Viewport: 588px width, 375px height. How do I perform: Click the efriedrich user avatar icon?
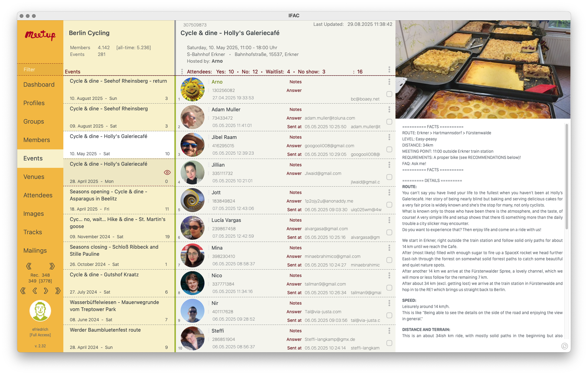(x=40, y=311)
